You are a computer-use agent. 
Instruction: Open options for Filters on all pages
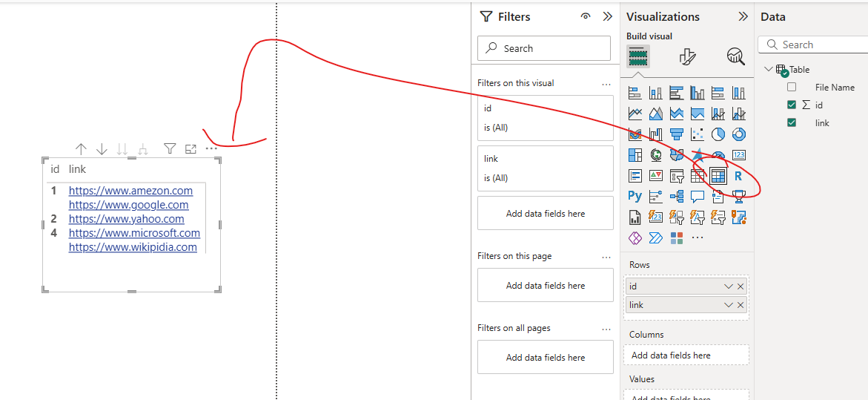coord(606,329)
